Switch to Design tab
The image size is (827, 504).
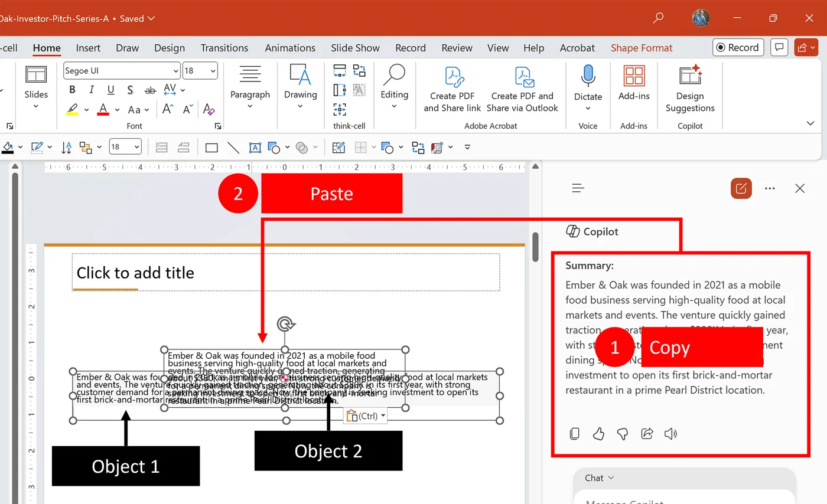coord(170,48)
